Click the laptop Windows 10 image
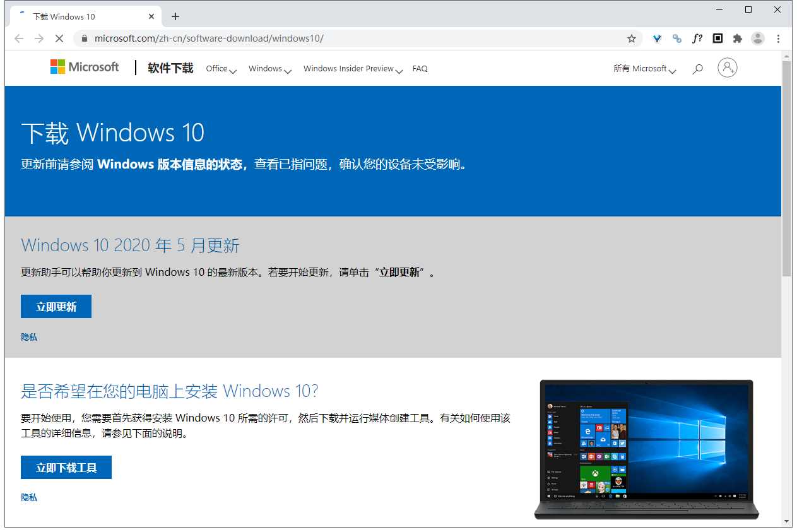 (646, 449)
